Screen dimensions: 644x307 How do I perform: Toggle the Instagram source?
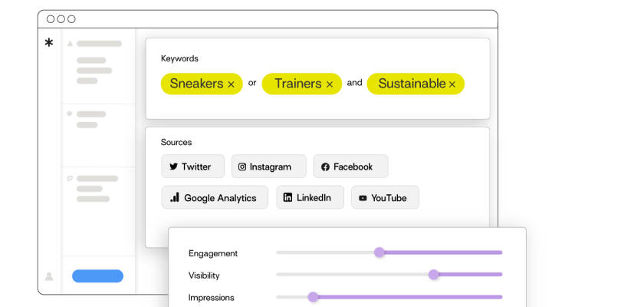tap(268, 167)
